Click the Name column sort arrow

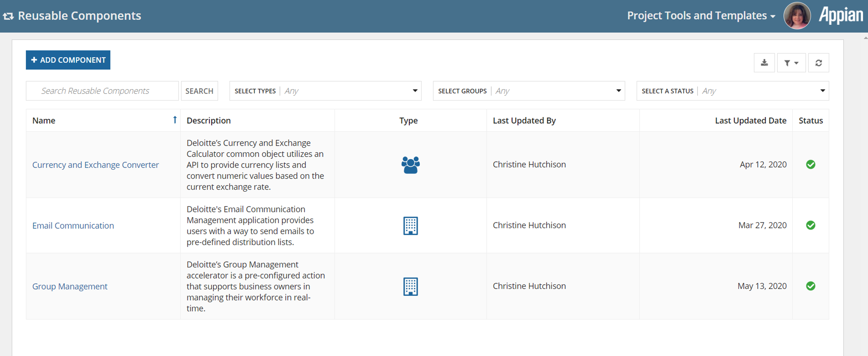point(175,120)
